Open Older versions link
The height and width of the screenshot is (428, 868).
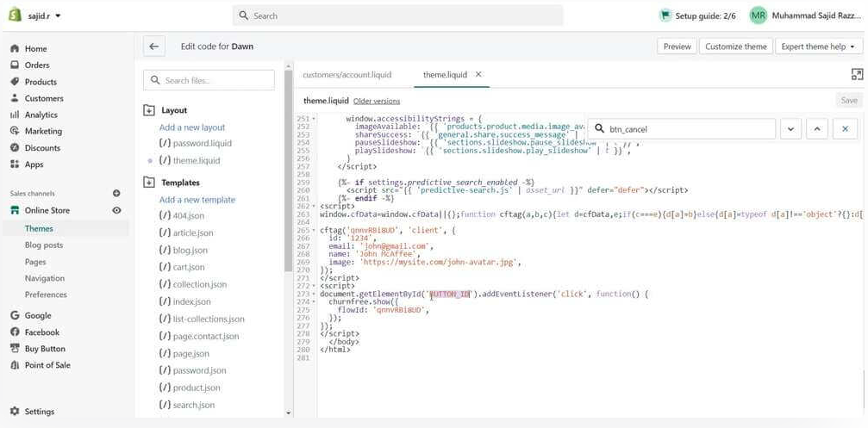tap(377, 102)
